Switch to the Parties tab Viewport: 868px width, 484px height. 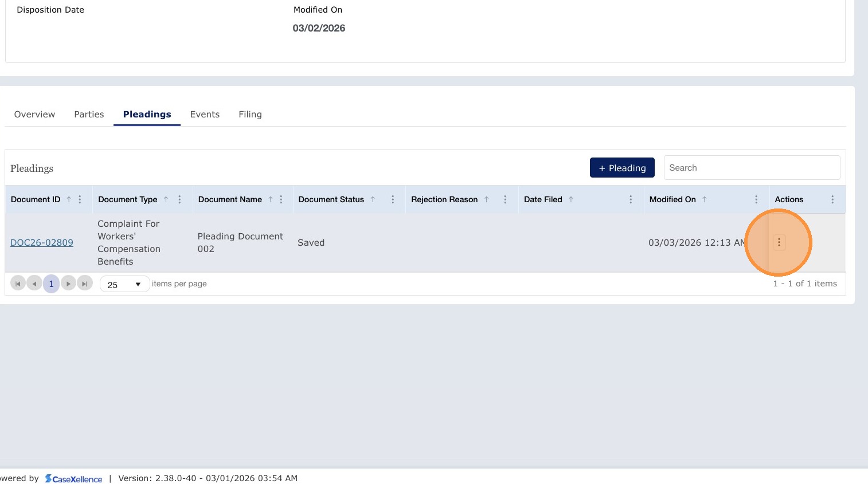pyautogui.click(x=89, y=115)
